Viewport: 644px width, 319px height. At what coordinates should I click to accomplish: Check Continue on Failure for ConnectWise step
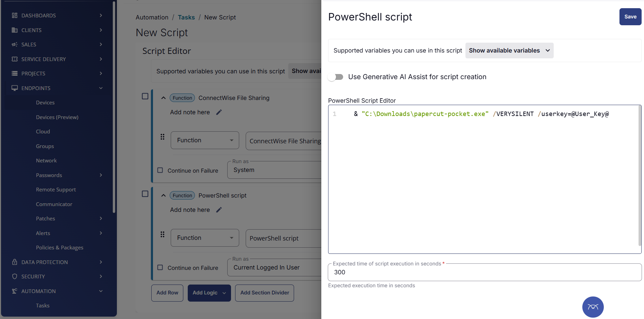pyautogui.click(x=160, y=170)
